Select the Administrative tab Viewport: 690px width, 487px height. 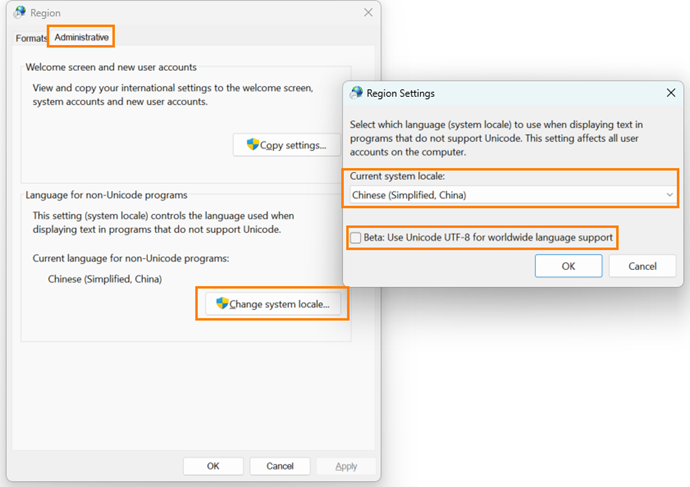pyautogui.click(x=81, y=37)
